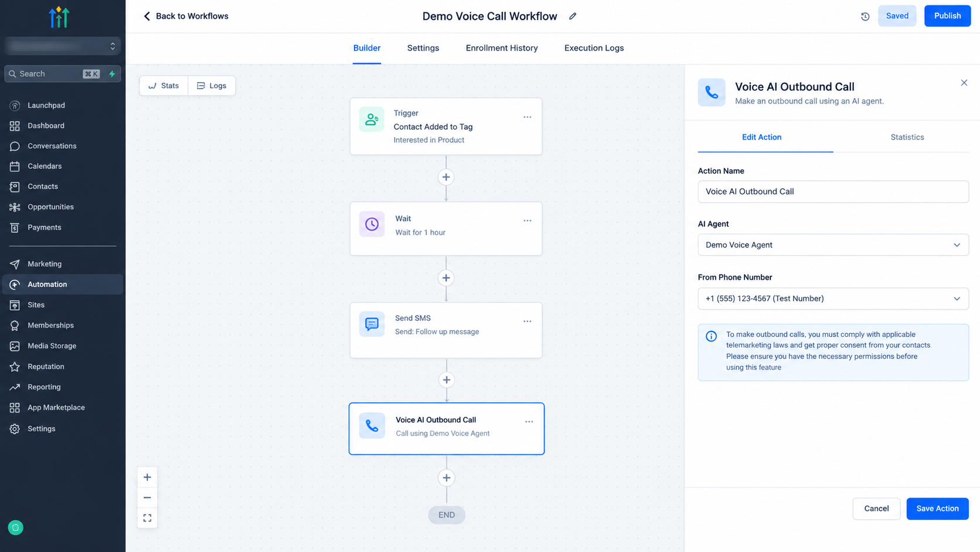Zoom in on the workflow canvas

147,478
